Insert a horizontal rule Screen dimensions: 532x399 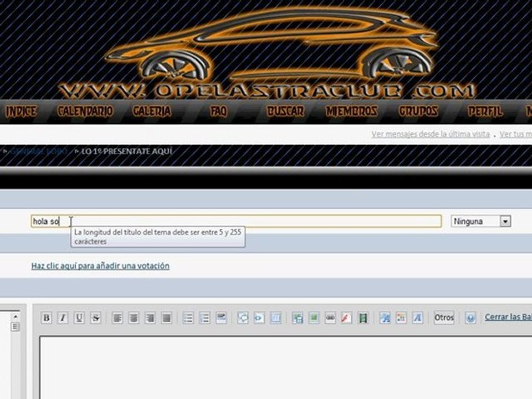click(x=221, y=318)
